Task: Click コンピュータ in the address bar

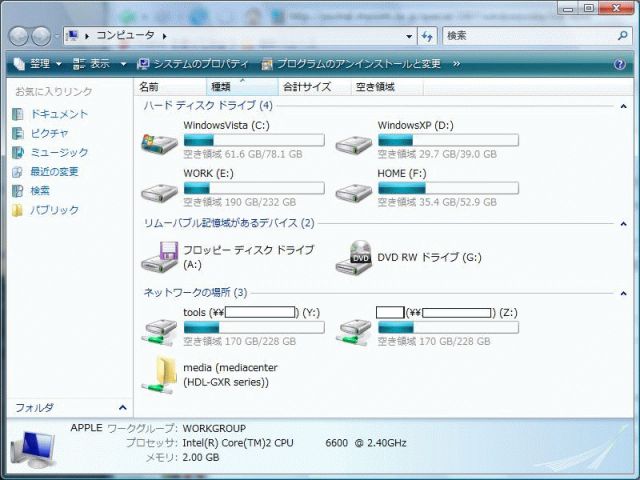Action: (125, 36)
